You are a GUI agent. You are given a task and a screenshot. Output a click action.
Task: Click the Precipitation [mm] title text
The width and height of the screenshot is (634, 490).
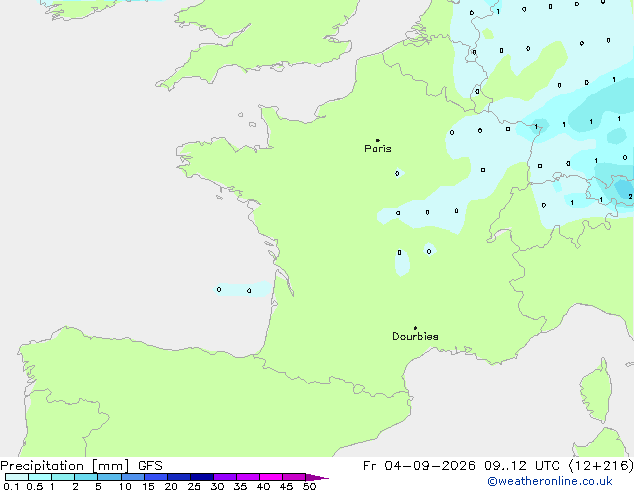[65, 466]
